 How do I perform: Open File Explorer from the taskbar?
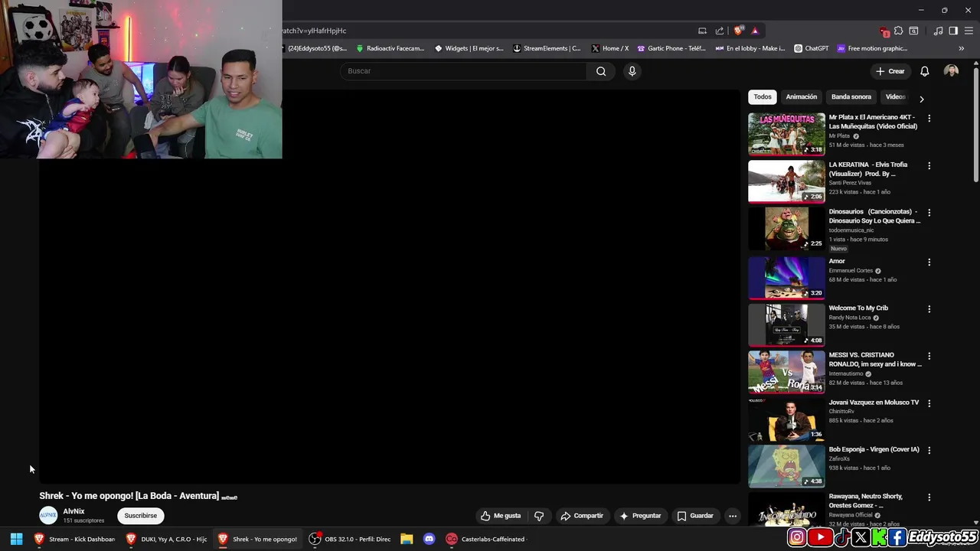tap(407, 539)
